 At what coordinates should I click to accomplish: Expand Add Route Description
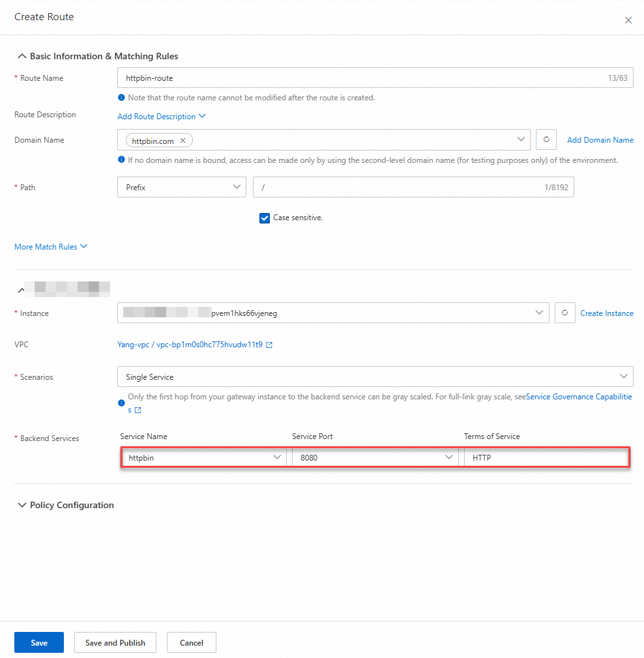point(161,116)
